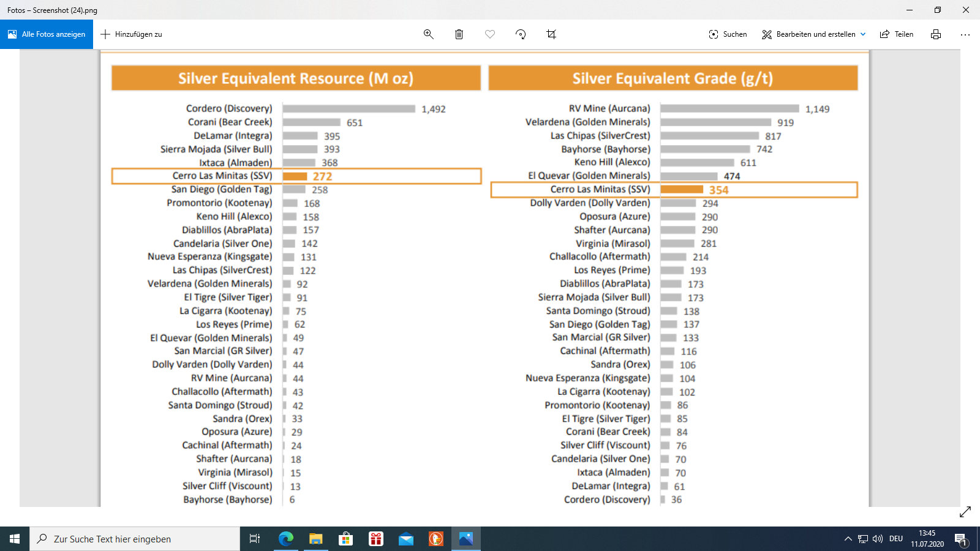The width and height of the screenshot is (980, 551).
Task: Switch input language via DEU indicator
Action: point(896,539)
